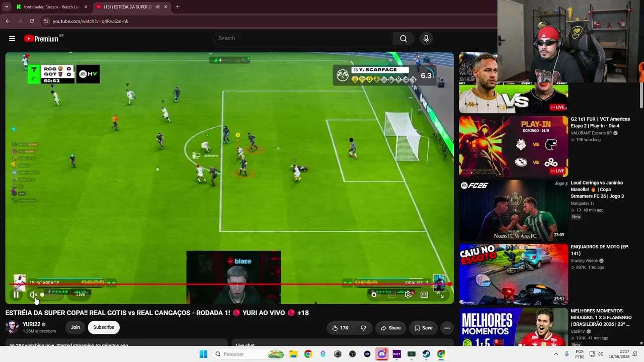Select the youtube.com URL address bar
Image resolution: width=644 pixels, height=362 pixels.
tap(91, 21)
